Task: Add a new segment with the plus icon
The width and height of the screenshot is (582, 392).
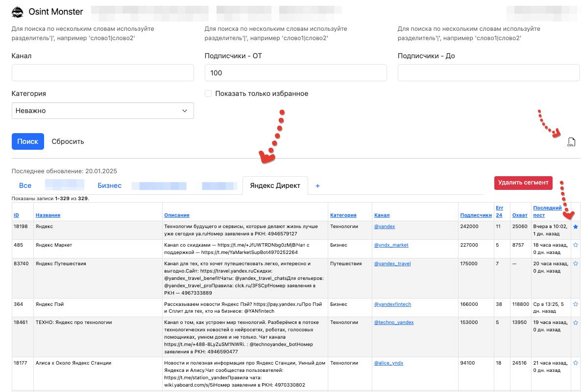Action: click(x=317, y=185)
